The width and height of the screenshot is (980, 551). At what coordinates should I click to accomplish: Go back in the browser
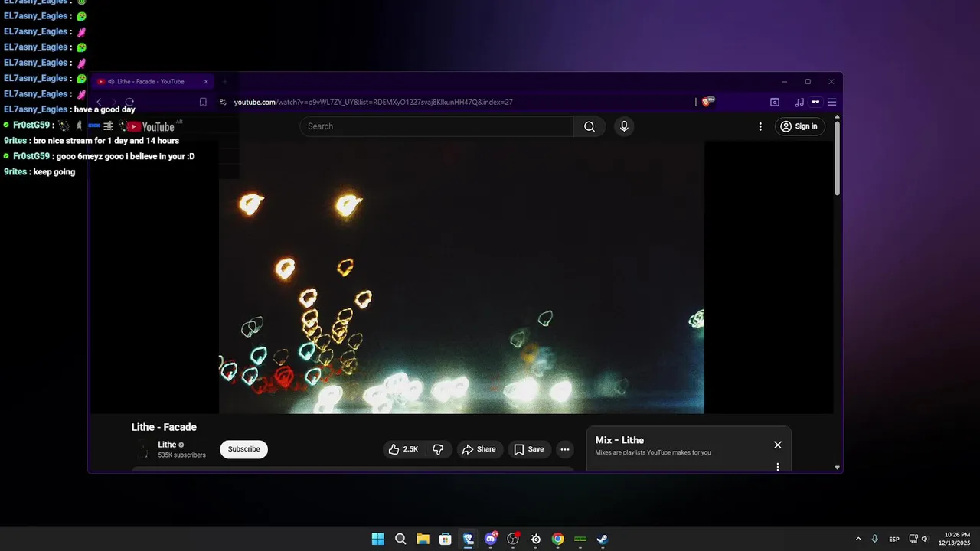tap(99, 102)
